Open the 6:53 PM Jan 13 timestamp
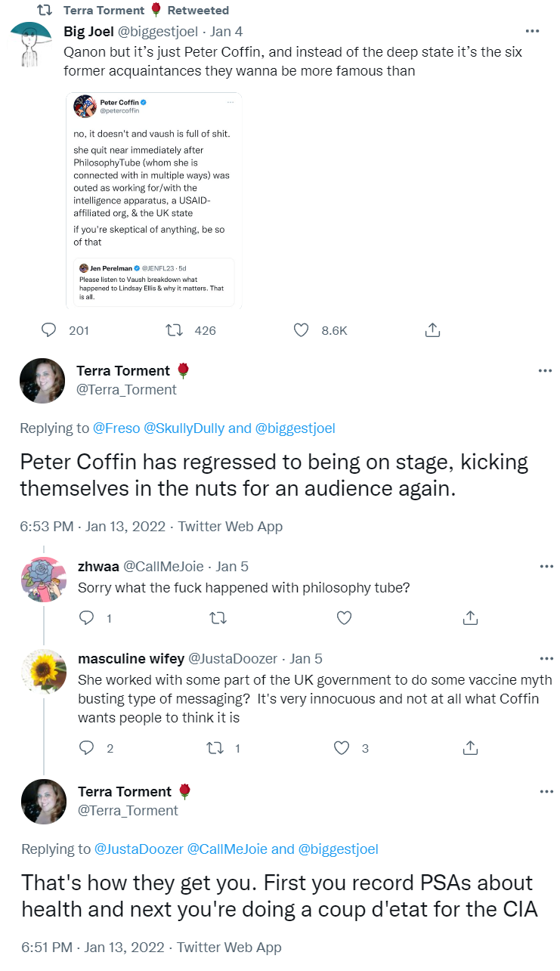Viewport: 560px width, 971px height. [x=92, y=527]
